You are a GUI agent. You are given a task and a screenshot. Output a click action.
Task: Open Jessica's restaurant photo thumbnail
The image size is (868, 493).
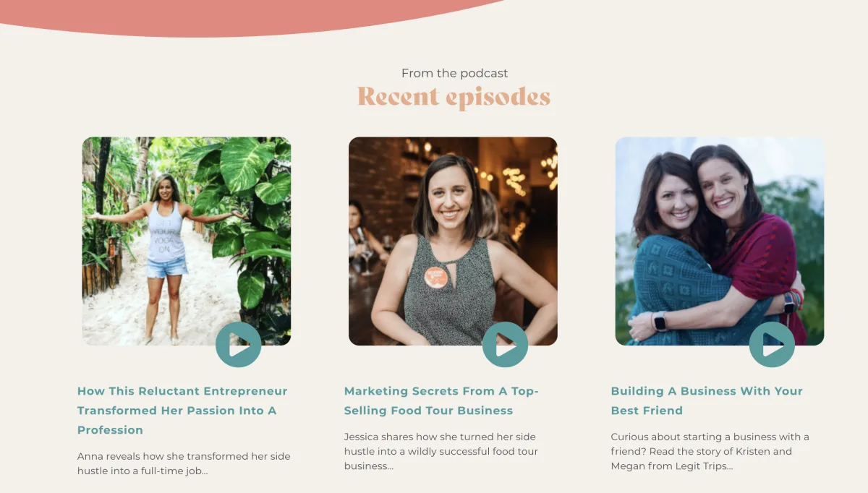pyautogui.click(x=453, y=241)
